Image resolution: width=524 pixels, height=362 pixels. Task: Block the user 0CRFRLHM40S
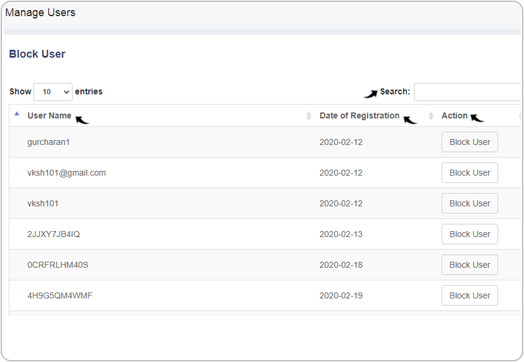(x=470, y=265)
